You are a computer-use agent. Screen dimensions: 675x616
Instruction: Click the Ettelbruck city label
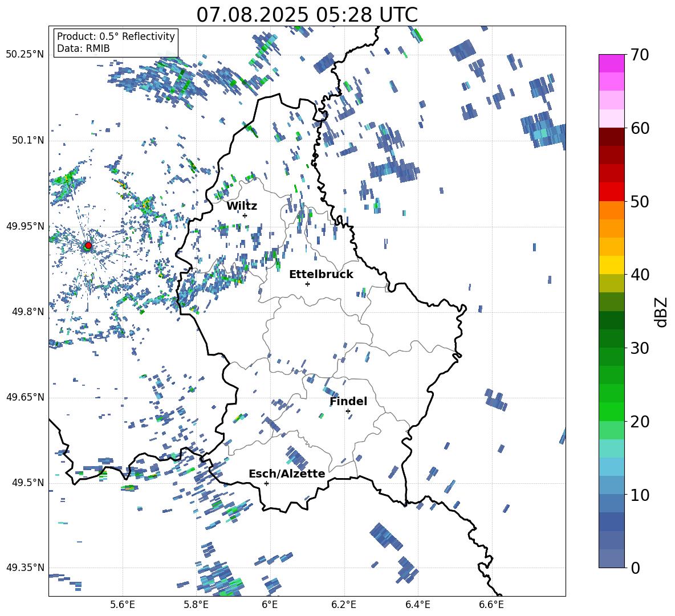[321, 275]
